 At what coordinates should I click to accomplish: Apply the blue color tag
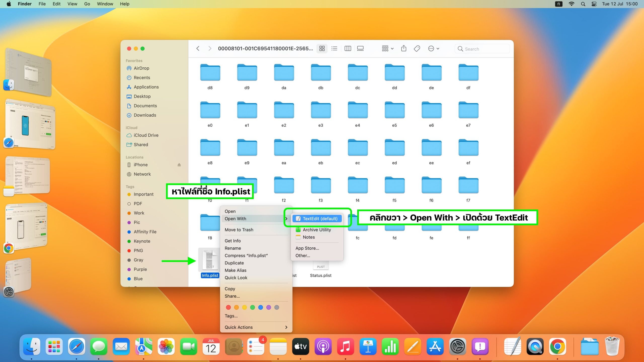coord(261,307)
